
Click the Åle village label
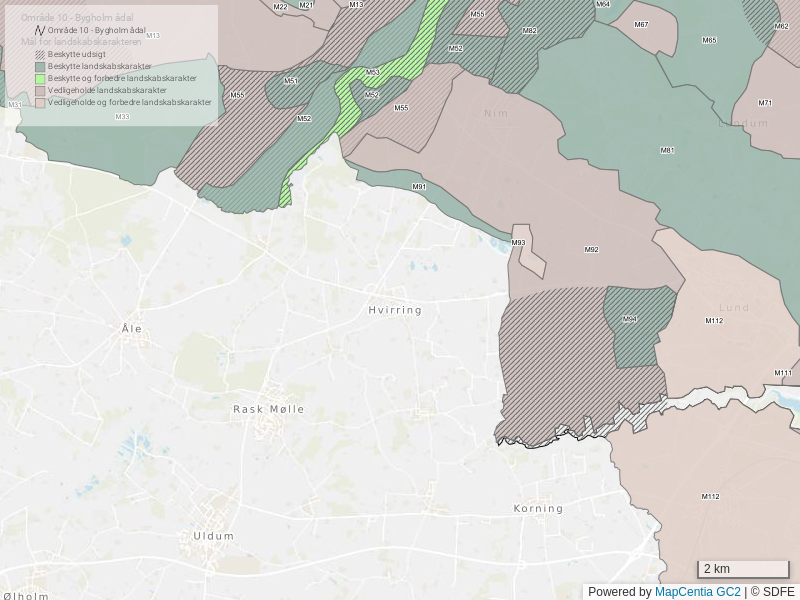tap(131, 328)
